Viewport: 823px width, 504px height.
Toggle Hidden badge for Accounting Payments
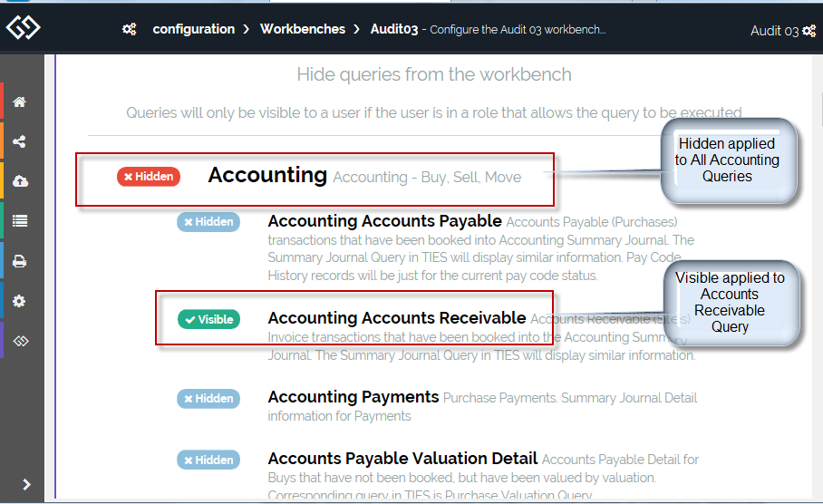point(208,398)
